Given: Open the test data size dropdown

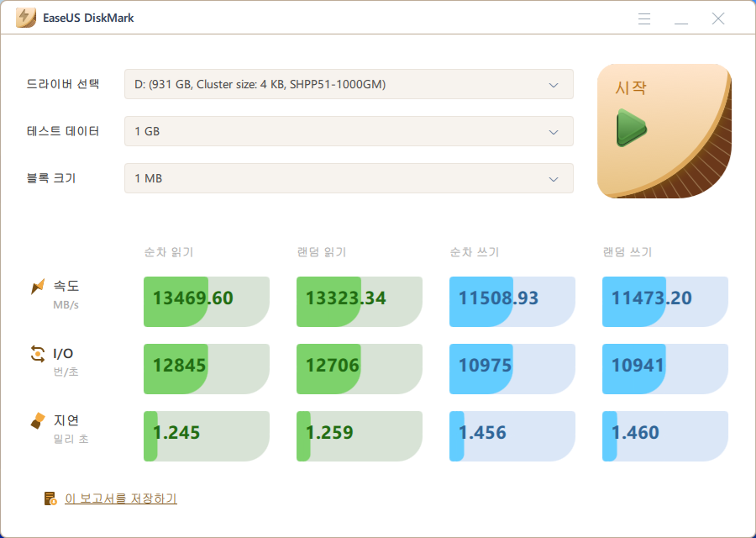Looking at the screenshot, I should coord(349,131).
